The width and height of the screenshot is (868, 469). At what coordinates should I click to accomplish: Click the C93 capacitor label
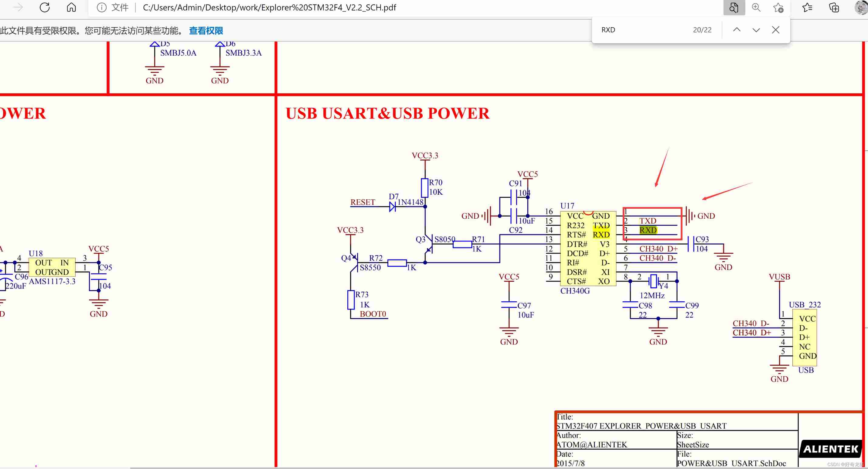tap(702, 239)
